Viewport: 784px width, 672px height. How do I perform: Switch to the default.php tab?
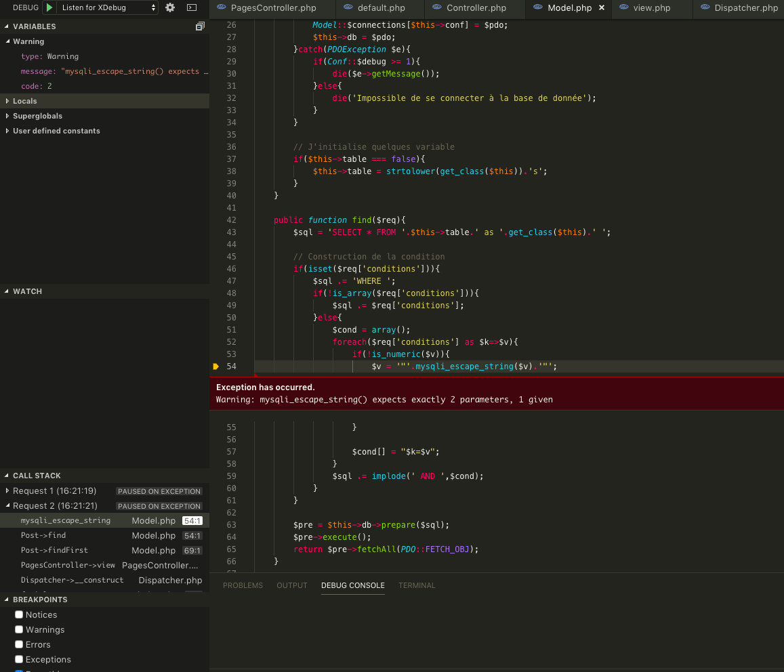tap(381, 8)
